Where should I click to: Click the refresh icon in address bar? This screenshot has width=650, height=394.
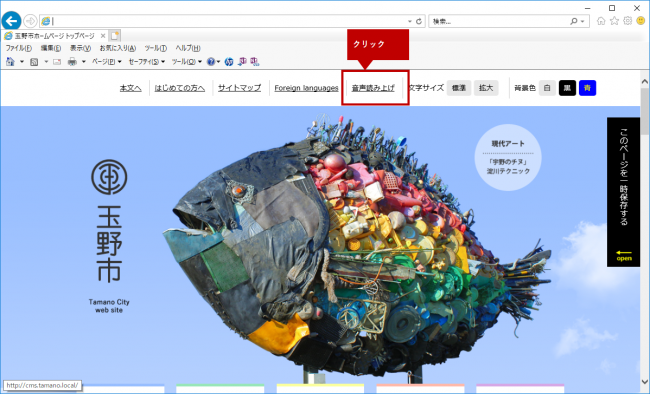click(x=419, y=21)
